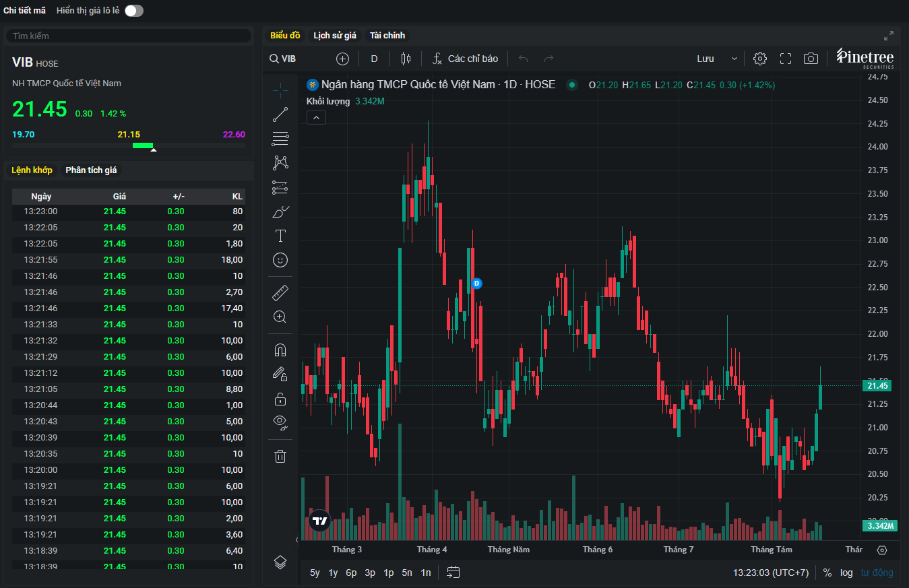Screen dimensions: 909x588
Task: Switch to the Lịch sử giá tab
Action: [335, 36]
